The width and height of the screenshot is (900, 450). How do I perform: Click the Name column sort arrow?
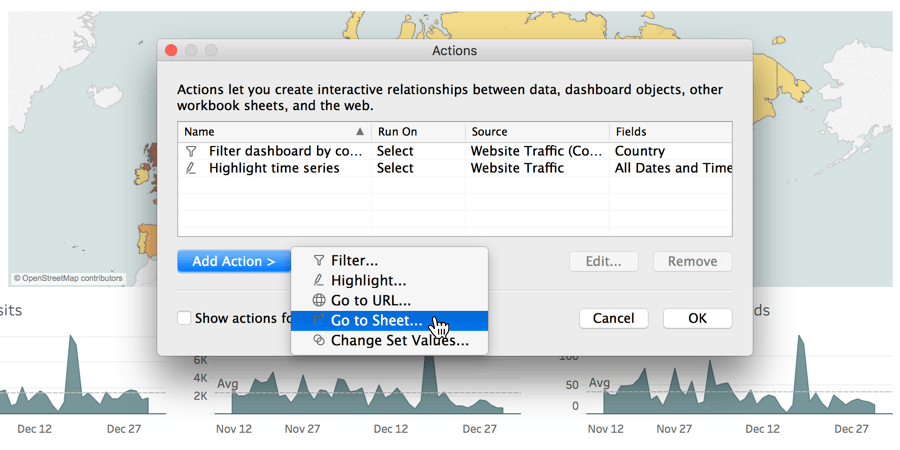pyautogui.click(x=360, y=131)
